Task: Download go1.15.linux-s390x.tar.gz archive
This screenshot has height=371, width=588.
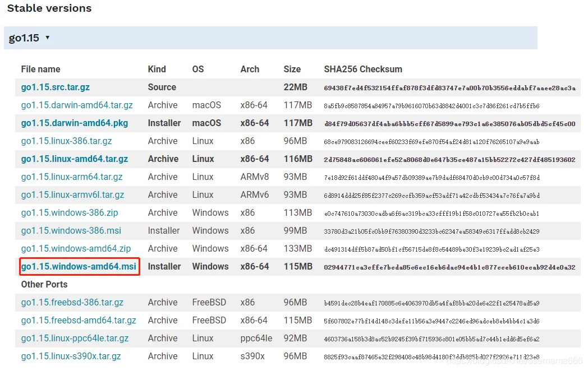Action: point(71,356)
